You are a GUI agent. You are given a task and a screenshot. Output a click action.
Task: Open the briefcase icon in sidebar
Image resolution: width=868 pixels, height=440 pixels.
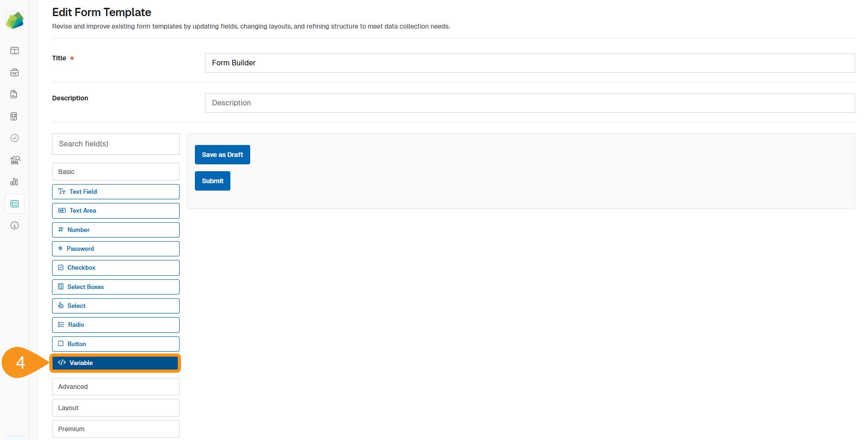click(15, 72)
